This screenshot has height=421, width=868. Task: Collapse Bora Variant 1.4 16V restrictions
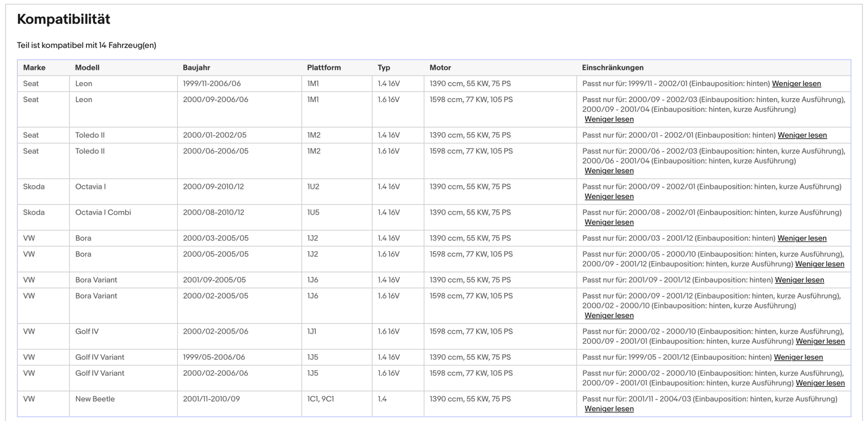799,280
